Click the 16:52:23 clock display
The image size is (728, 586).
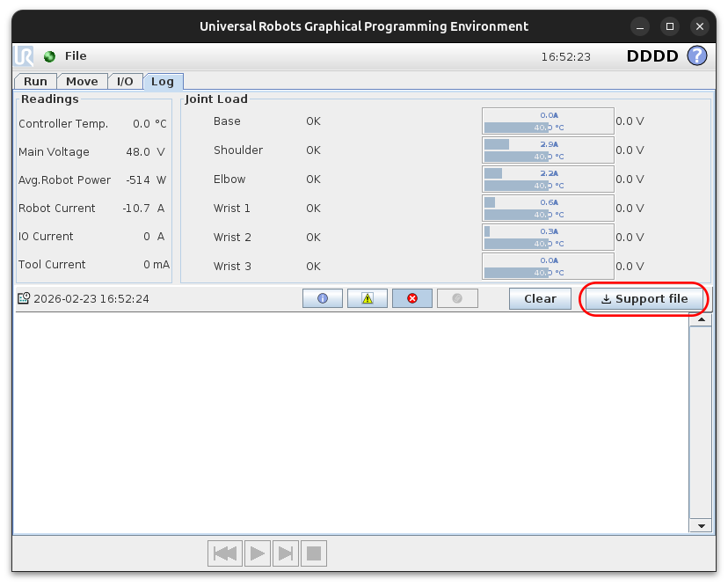coord(565,56)
